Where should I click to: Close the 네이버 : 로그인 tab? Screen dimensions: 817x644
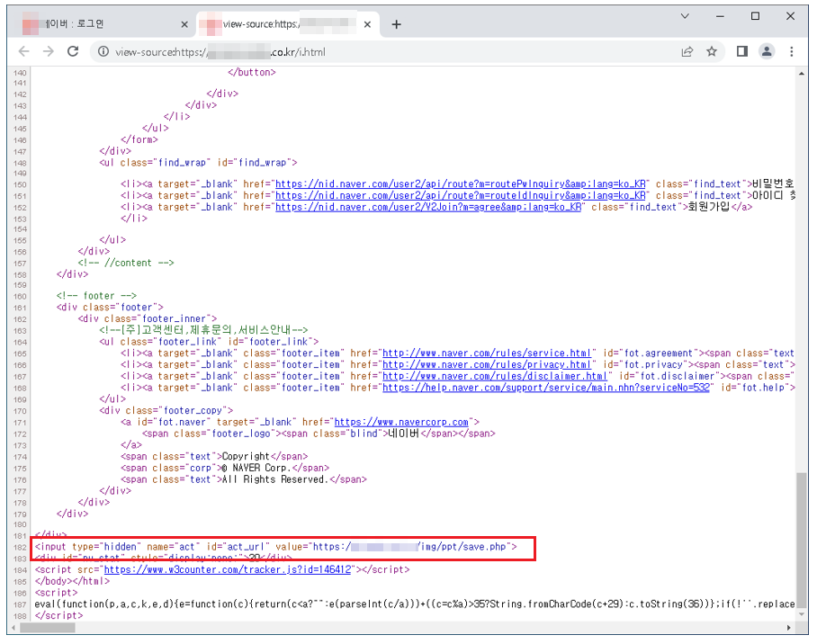(x=184, y=24)
